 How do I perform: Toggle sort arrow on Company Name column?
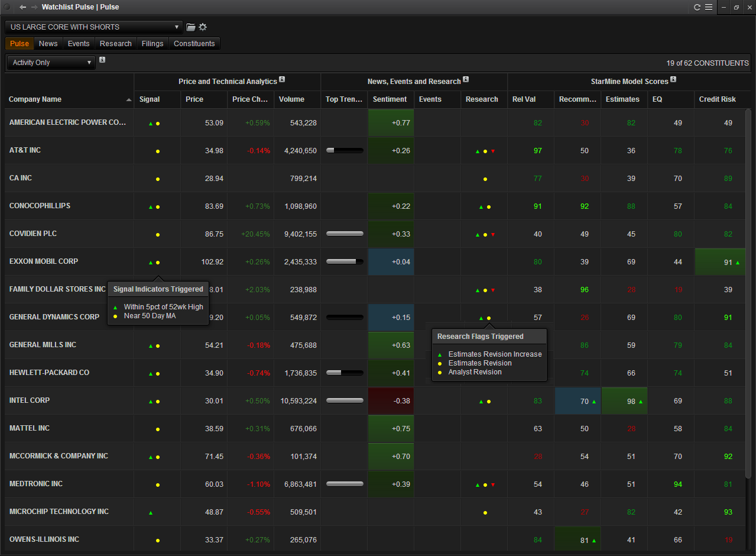click(129, 100)
